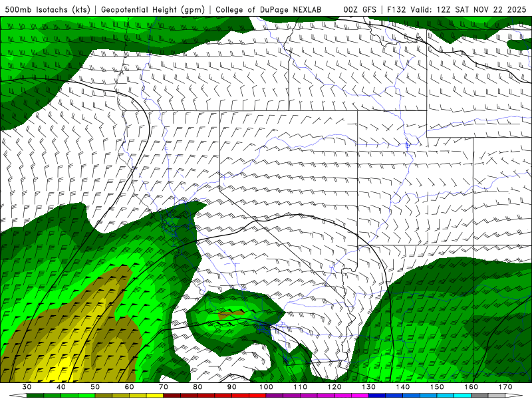Image resolution: width=532 pixels, height=399 pixels.
Task: Click the 'Valid: 12Z SAT NOV 22 2025' text
Action: (468, 9)
